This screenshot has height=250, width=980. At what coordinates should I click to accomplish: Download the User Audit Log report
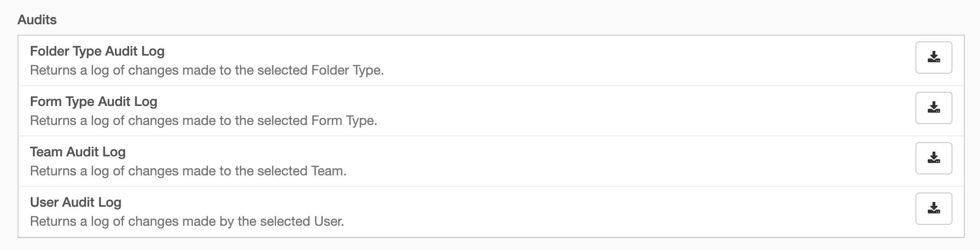[x=933, y=209]
